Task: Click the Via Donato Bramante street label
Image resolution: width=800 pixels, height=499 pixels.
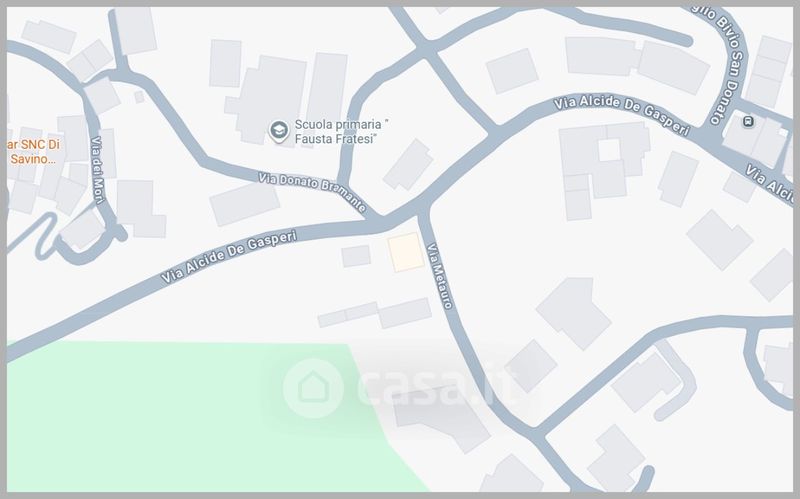Action: click(312, 192)
